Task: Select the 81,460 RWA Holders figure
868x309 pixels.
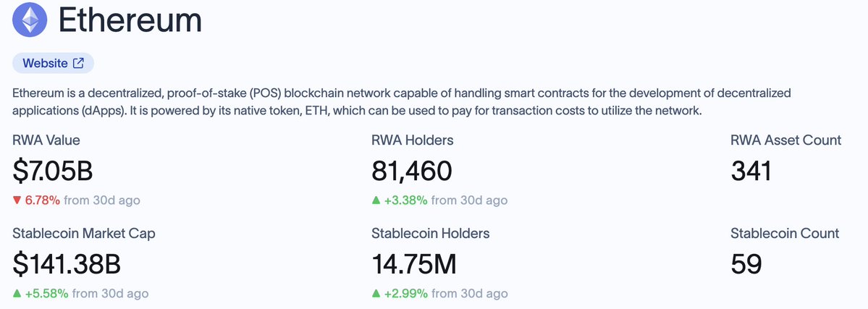Action: [x=412, y=171]
